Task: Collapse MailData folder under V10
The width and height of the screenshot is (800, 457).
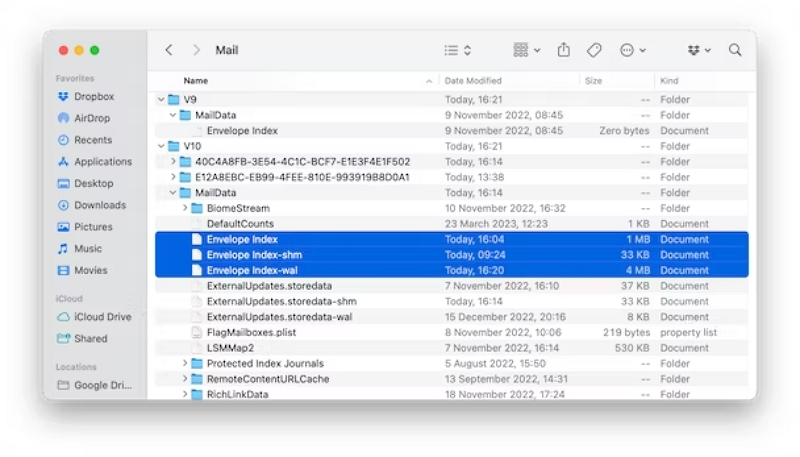Action: click(173, 192)
